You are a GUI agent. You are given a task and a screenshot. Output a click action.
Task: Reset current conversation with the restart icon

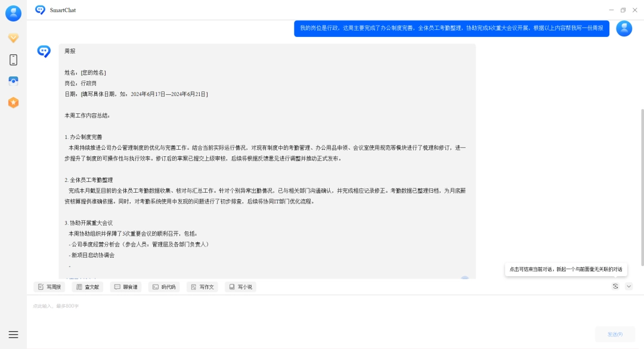click(x=615, y=286)
